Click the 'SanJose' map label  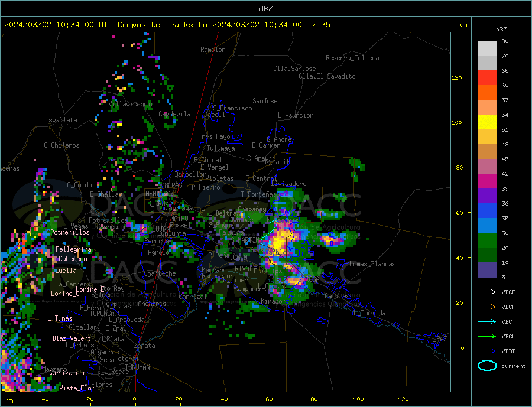[265, 101]
